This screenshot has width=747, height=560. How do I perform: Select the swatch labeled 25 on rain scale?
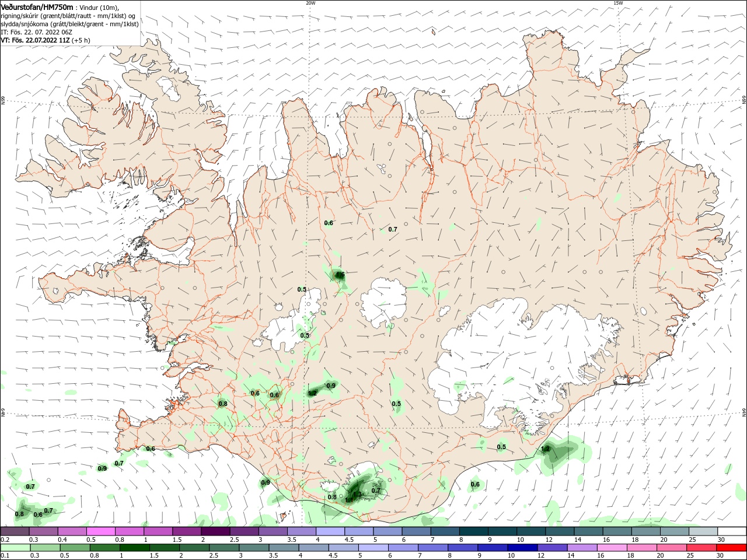[702, 548]
